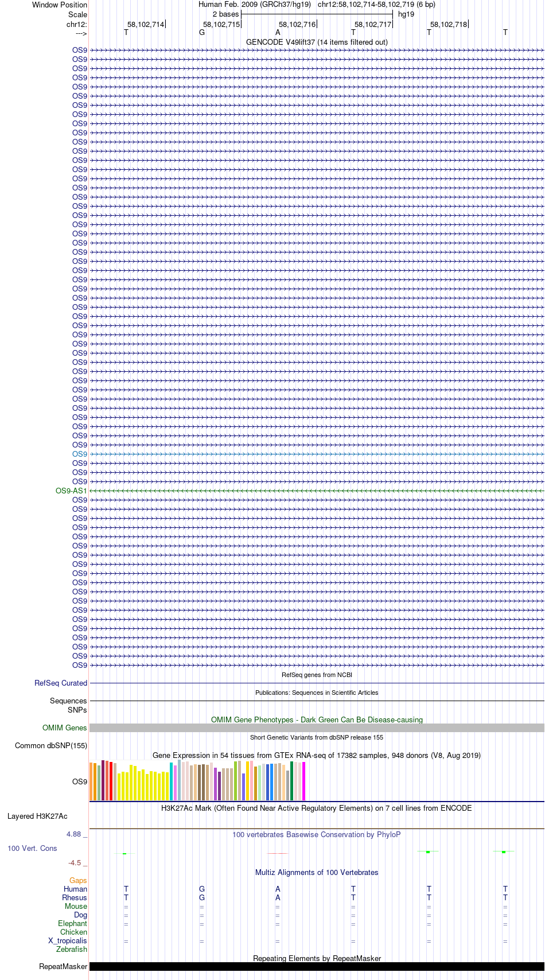Screen dimensions: 545x980
Task: Click the X_tropicalis species label
Action: (68, 940)
